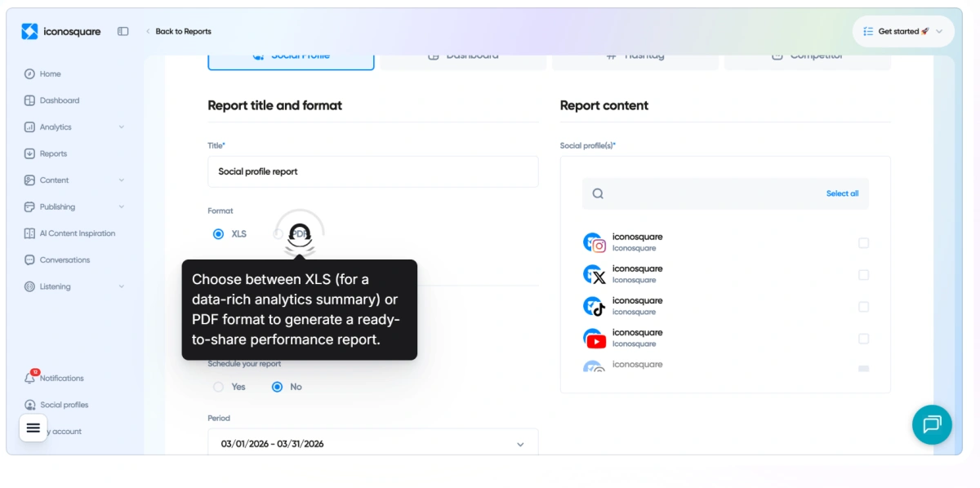Viewport: 980px width, 488px height.
Task: Click the TikTok profile avatar icon
Action: [595, 306]
